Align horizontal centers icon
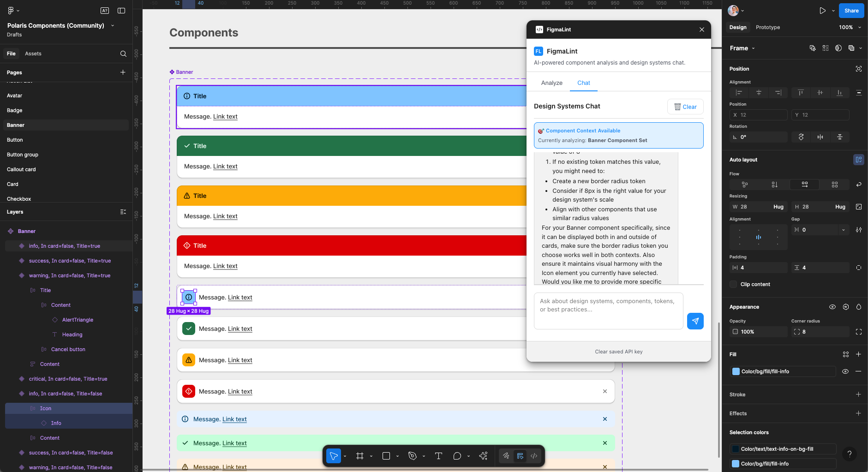Viewport: 868px width, 472px height. pos(759,93)
